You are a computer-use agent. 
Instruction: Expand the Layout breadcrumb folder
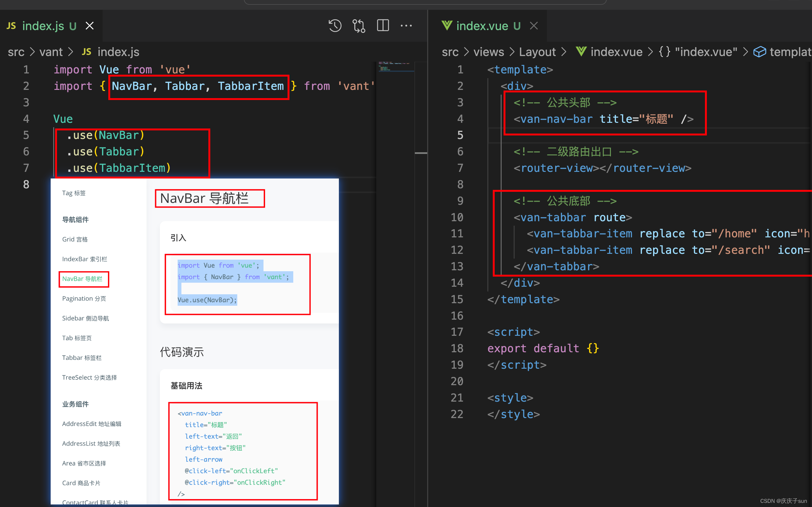(x=537, y=52)
